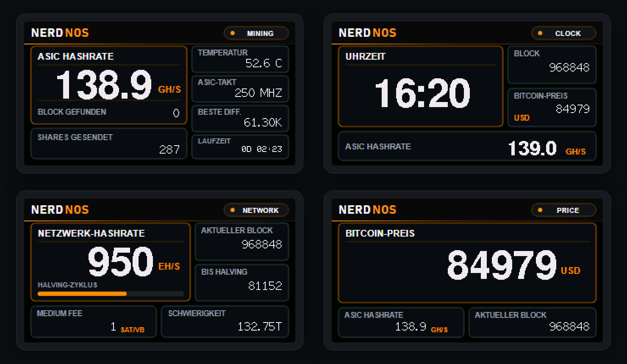Click NERD NOS logo on network screen

[x=60, y=210]
